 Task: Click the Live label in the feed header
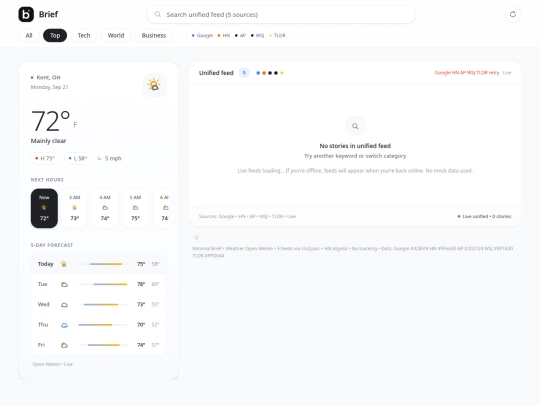(507, 73)
